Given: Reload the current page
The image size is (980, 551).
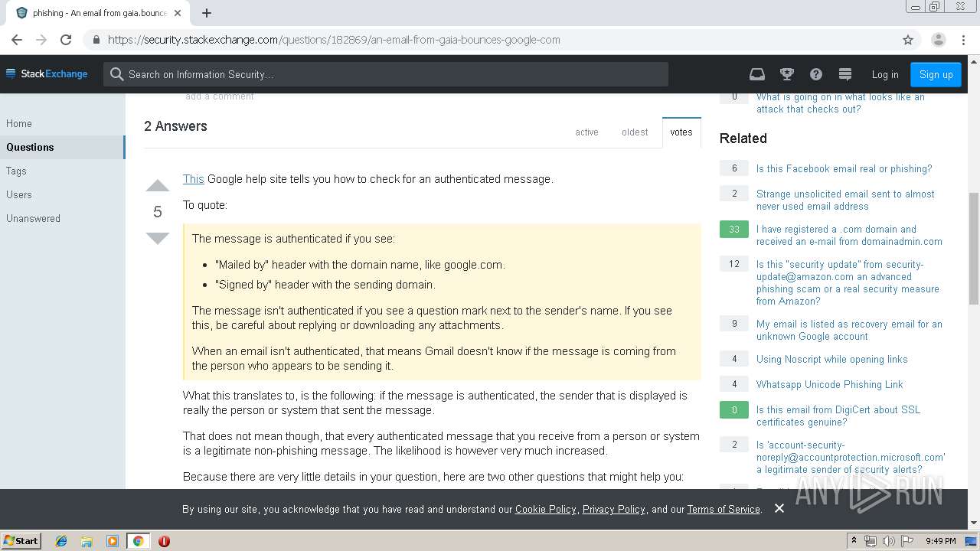Looking at the screenshot, I should 66,40.
